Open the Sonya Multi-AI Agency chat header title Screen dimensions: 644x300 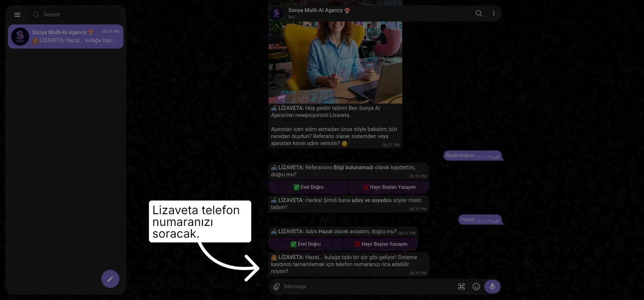tap(319, 10)
